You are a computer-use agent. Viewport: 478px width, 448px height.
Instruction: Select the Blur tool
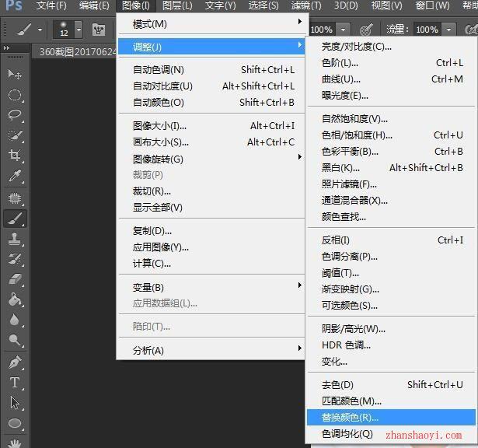[x=15, y=320]
